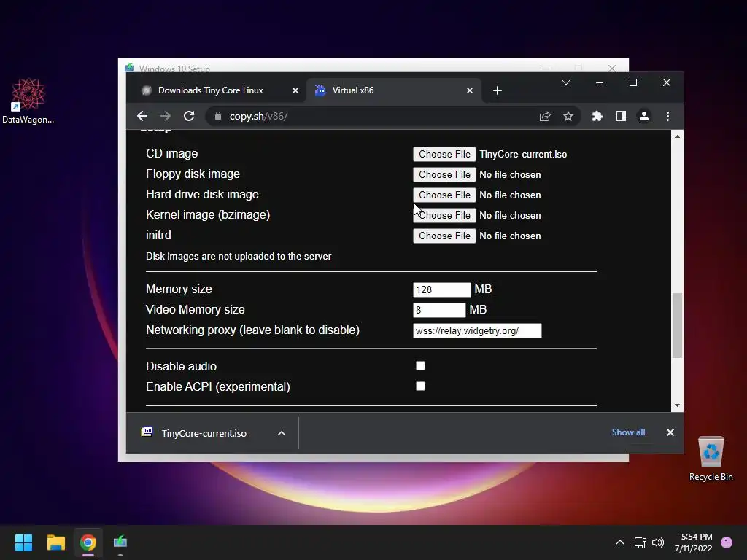
Task: Expand TinyCore-current.iso download options chevron
Action: click(282, 433)
